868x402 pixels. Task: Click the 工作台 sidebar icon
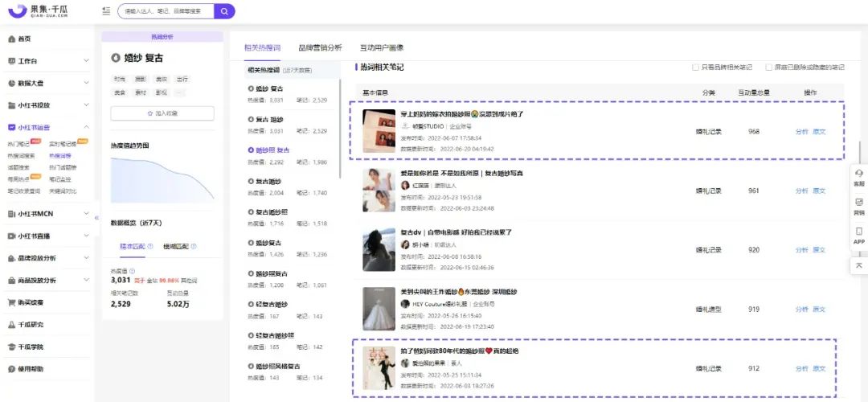[x=11, y=61]
